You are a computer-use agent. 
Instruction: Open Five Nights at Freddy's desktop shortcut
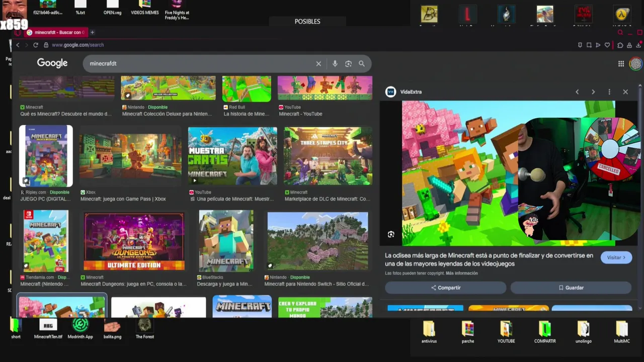pos(177,10)
